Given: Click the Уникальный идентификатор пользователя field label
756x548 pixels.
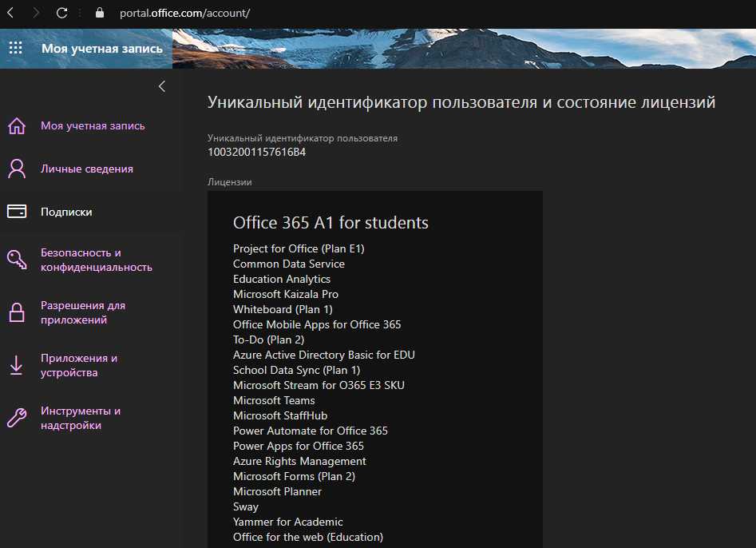Looking at the screenshot, I should (x=303, y=138).
